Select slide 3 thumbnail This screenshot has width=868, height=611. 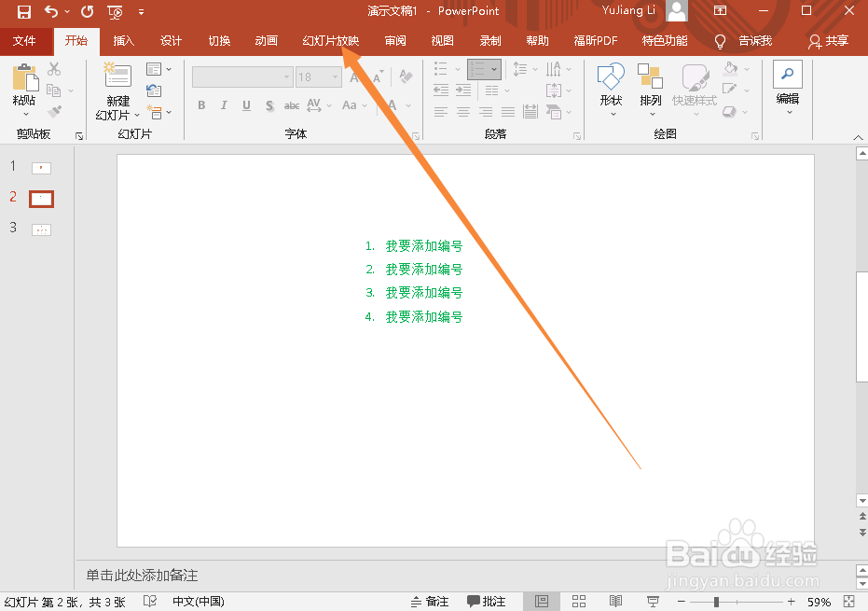[x=42, y=229]
